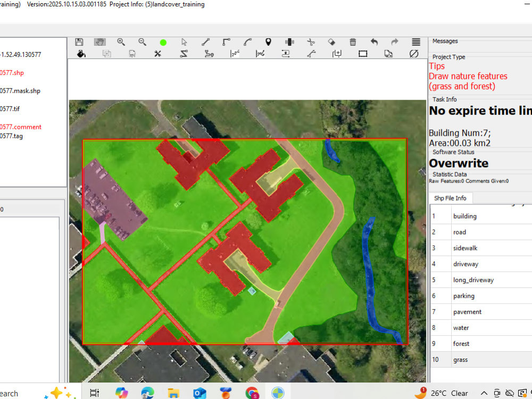Select the 0577.comment file entry
The image size is (532, 399).
tap(21, 127)
